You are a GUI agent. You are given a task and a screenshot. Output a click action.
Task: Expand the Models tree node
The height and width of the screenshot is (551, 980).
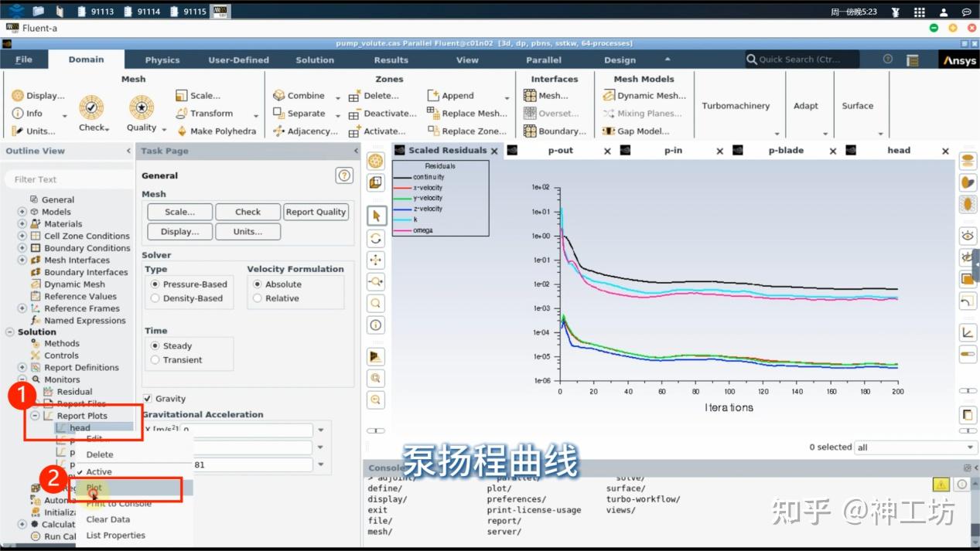pyautogui.click(x=22, y=212)
